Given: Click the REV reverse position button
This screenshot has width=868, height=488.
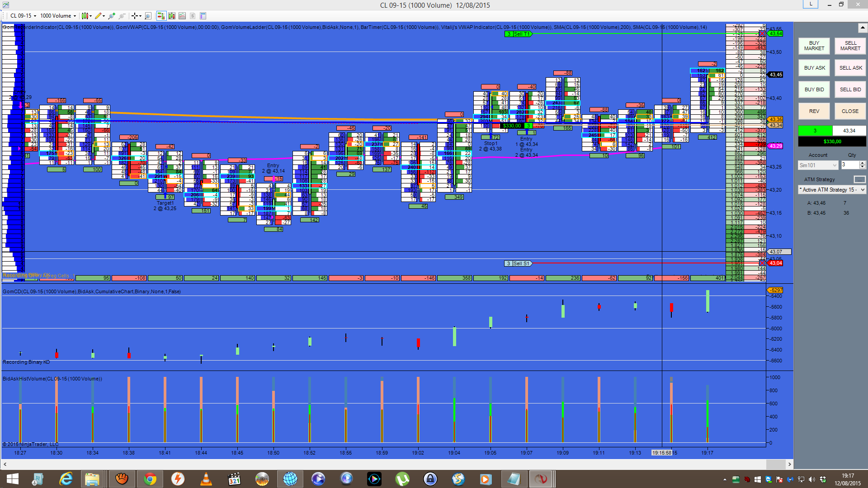Looking at the screenshot, I should tap(814, 111).
